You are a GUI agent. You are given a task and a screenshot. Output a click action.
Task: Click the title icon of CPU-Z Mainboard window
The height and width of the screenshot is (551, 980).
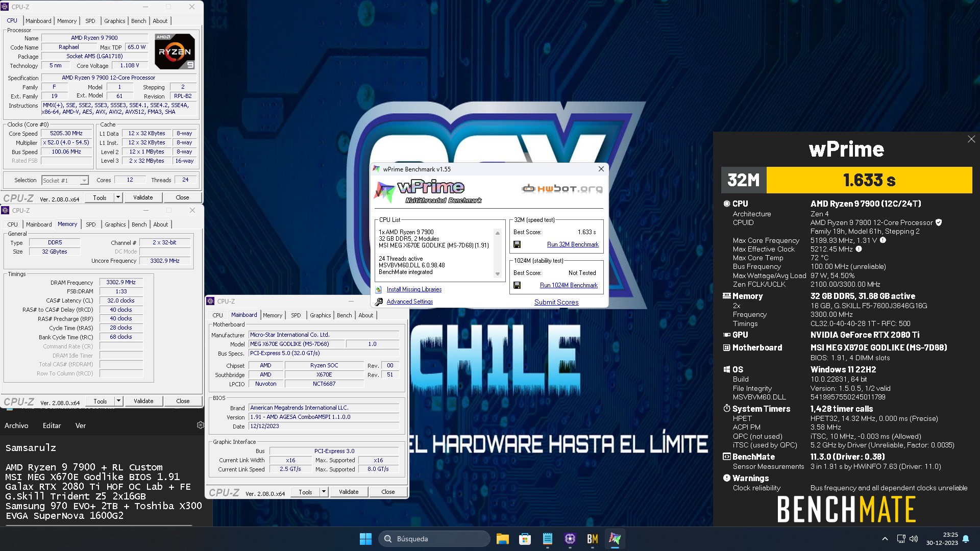[x=211, y=301]
